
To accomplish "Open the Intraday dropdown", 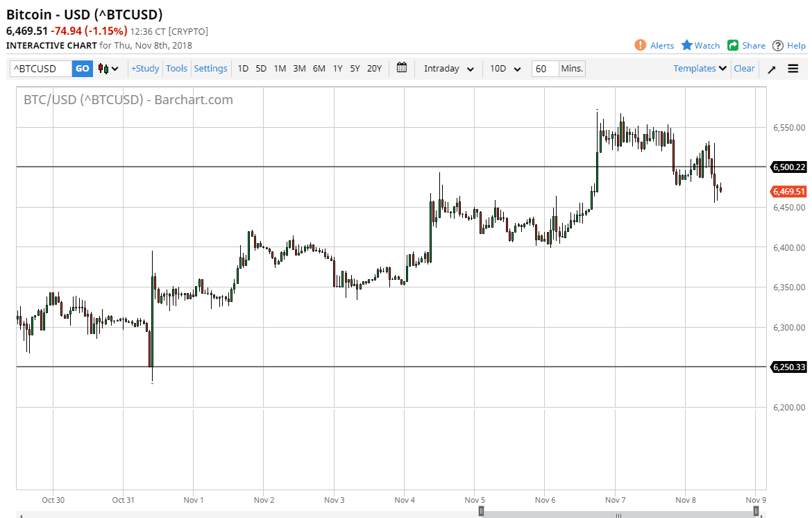I will coord(448,69).
